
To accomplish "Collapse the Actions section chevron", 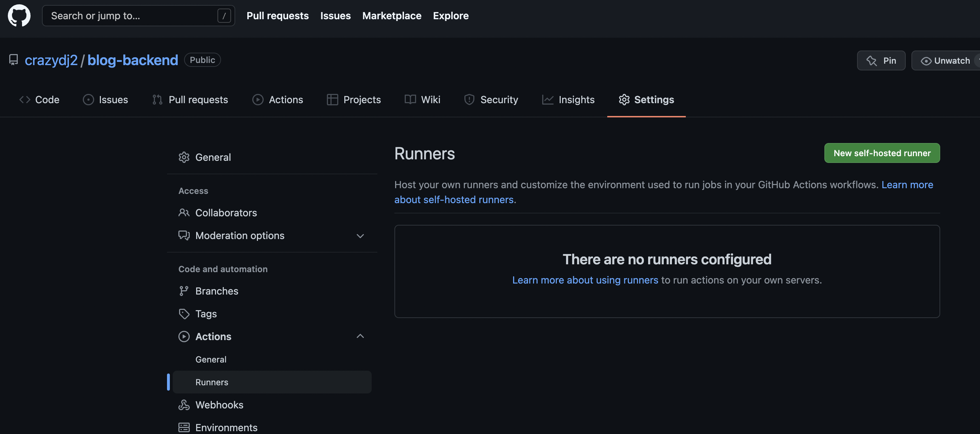I will [x=360, y=336].
